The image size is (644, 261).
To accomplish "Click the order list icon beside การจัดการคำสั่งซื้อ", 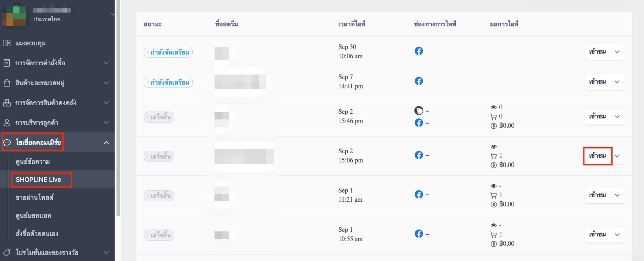I will [7, 63].
